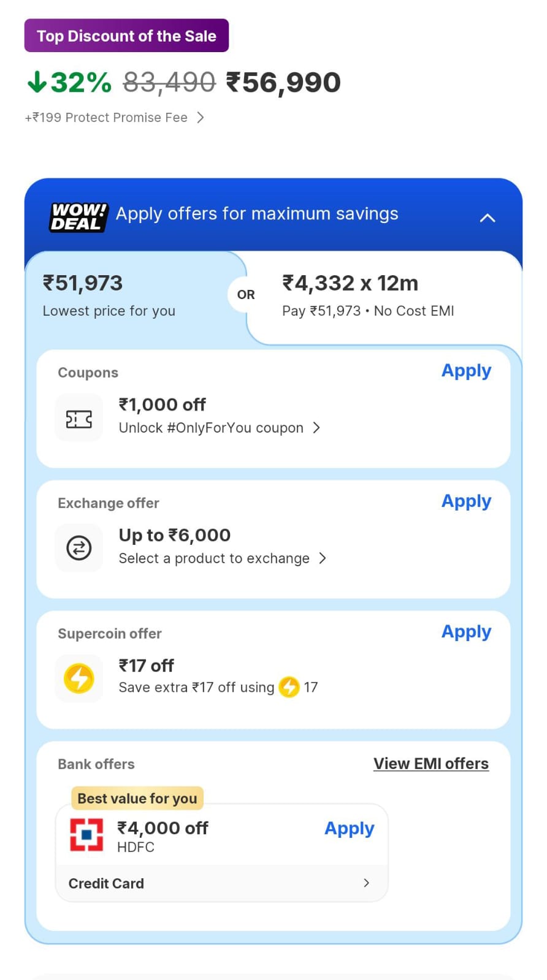Viewport: 547px width, 980px height.
Task: Expand Protect Promise Fee details
Action: 201,118
